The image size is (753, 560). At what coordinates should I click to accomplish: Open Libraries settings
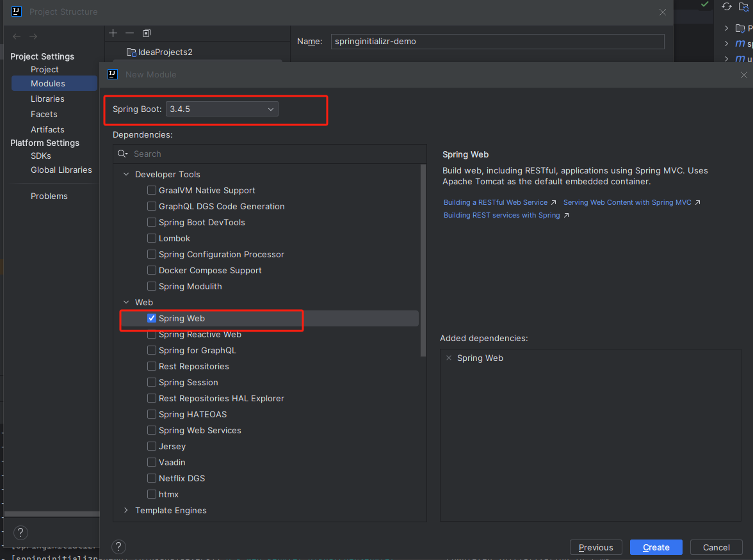click(x=47, y=99)
